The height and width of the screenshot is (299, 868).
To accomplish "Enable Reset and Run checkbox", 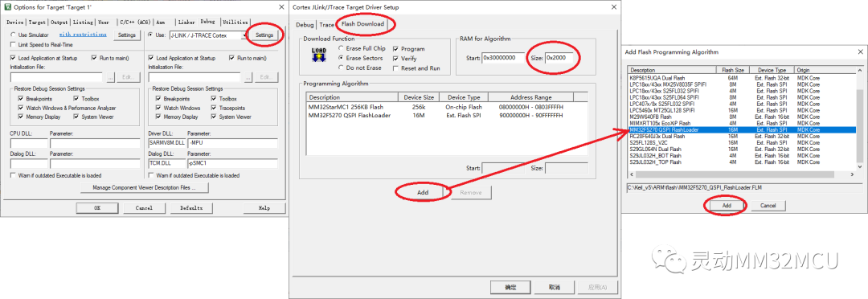I will pos(395,68).
